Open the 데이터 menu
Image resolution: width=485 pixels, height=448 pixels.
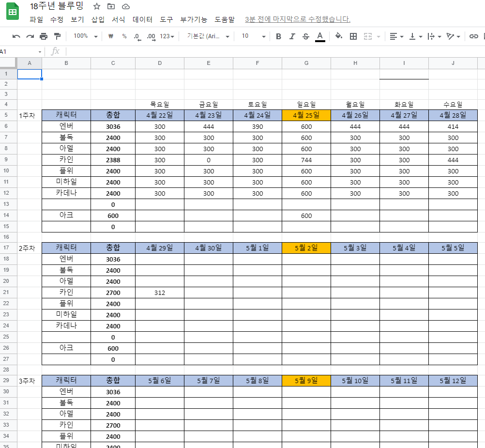(x=142, y=19)
